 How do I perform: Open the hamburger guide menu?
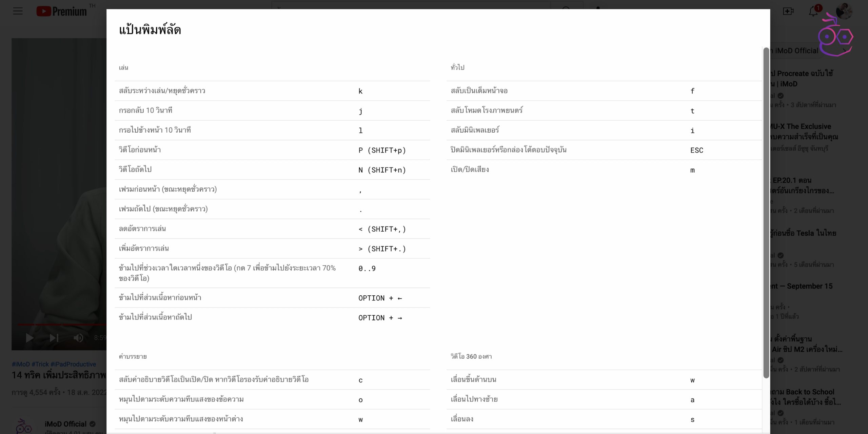point(18,11)
